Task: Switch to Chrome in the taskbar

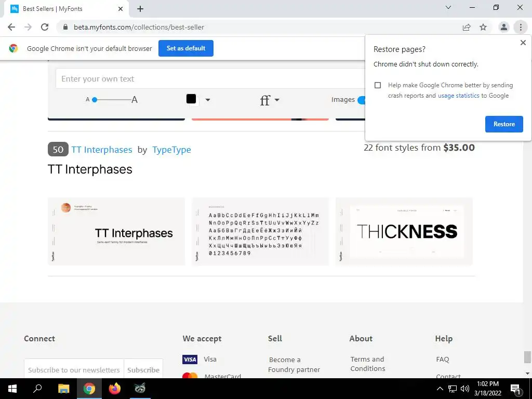Action: tap(89, 389)
